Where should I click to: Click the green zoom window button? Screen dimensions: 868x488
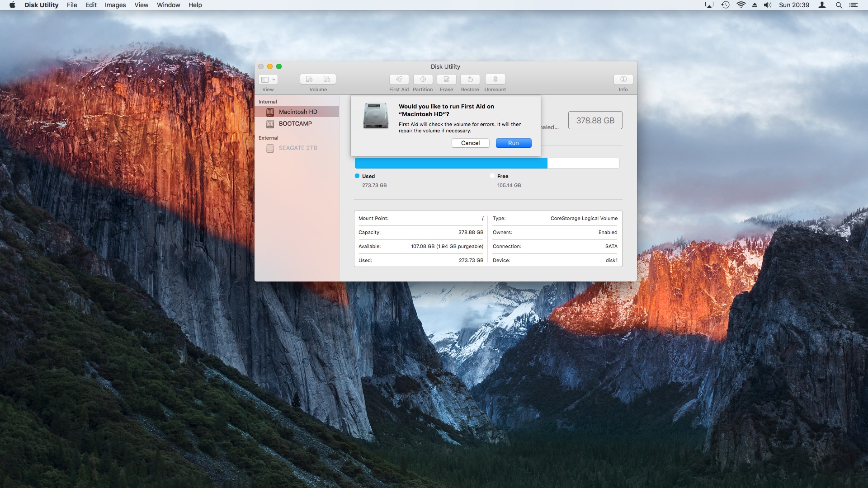[279, 66]
